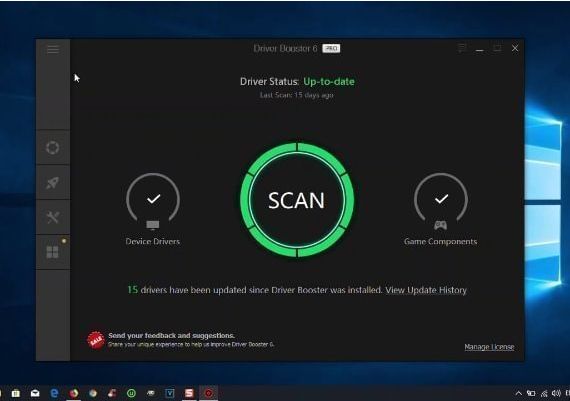Click the green circular U taskbar icon

click(131, 393)
